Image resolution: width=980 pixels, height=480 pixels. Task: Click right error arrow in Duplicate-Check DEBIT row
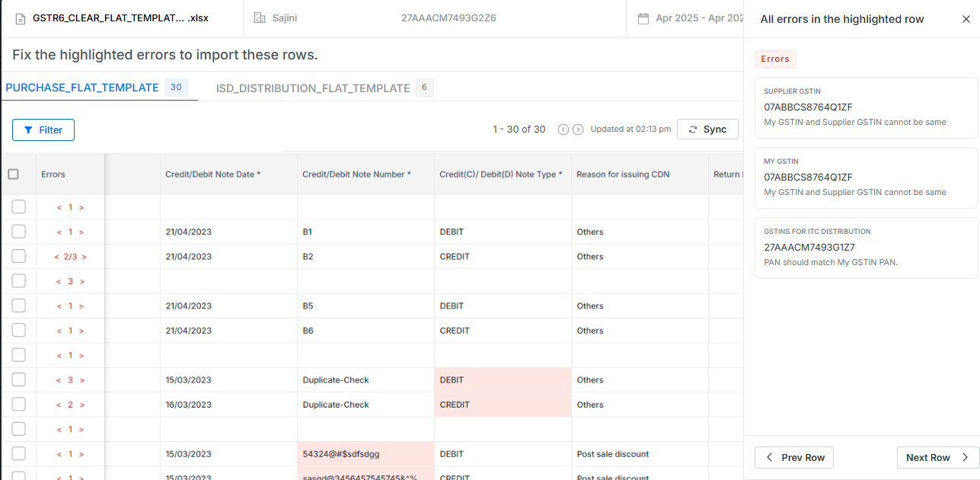point(81,380)
